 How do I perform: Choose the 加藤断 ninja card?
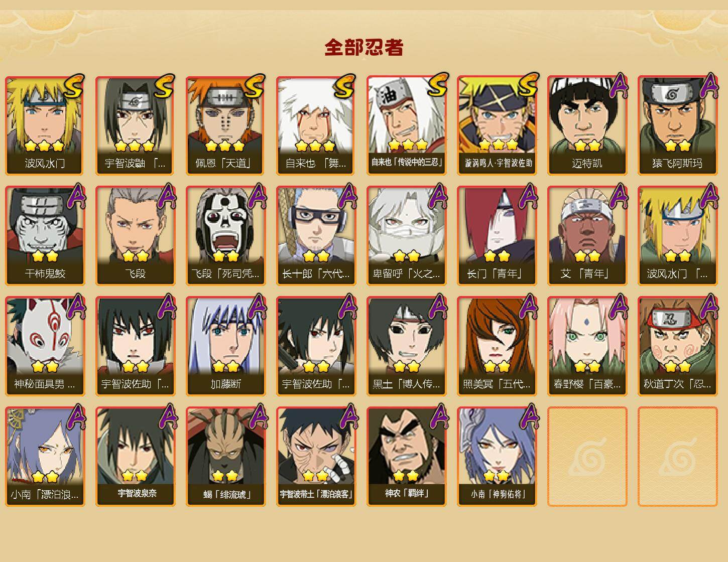226,346
